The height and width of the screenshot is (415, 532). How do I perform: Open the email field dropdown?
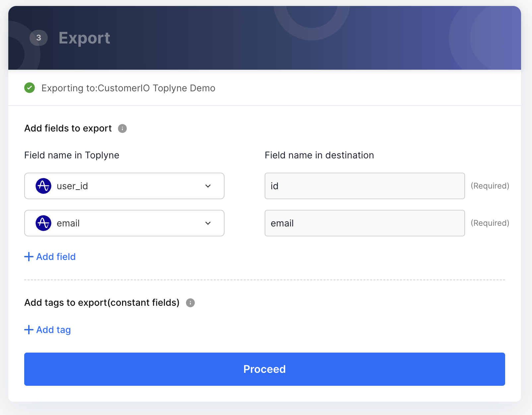pos(124,223)
